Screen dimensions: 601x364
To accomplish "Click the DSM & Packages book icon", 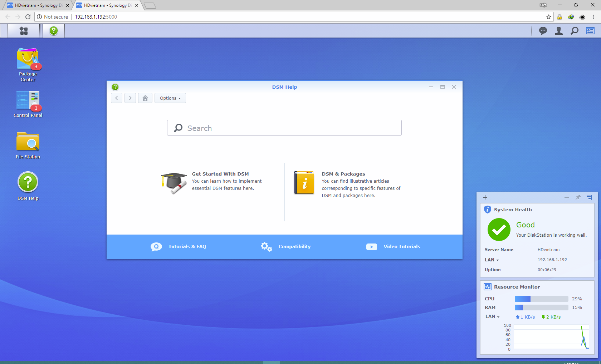I will coord(304,182).
